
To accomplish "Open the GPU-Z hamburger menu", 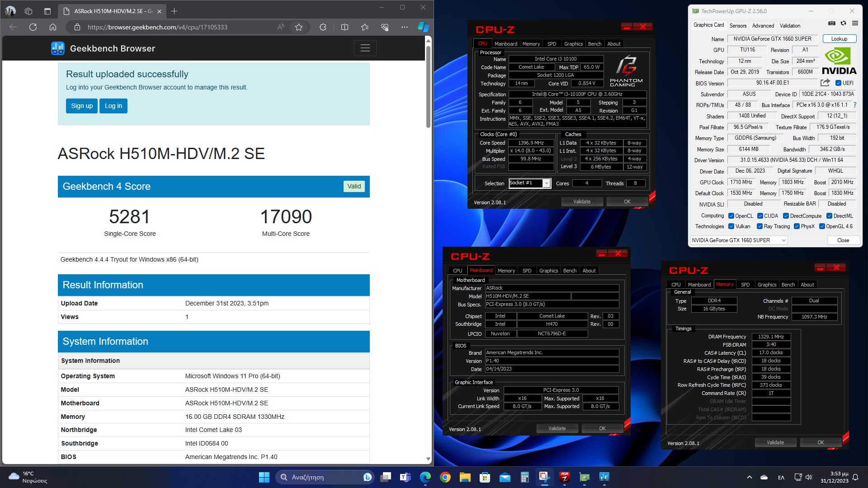I will coord(855,23).
